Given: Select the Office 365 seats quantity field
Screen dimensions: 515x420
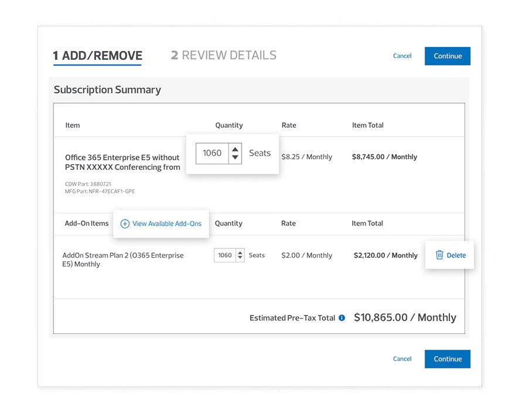Looking at the screenshot, I should [x=212, y=153].
